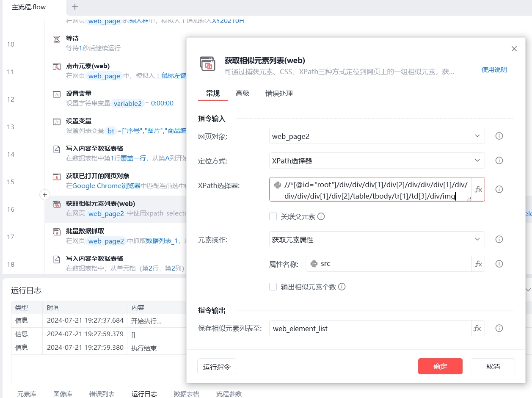Click the 获取已打开的网页对象 step icon
The height and width of the screenshot is (398, 532).
click(x=57, y=177)
